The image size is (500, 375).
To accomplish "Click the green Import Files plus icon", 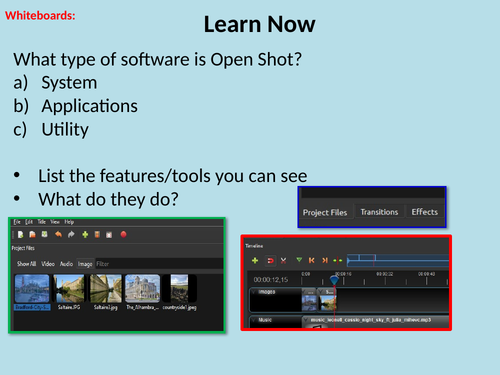I will tap(85, 235).
